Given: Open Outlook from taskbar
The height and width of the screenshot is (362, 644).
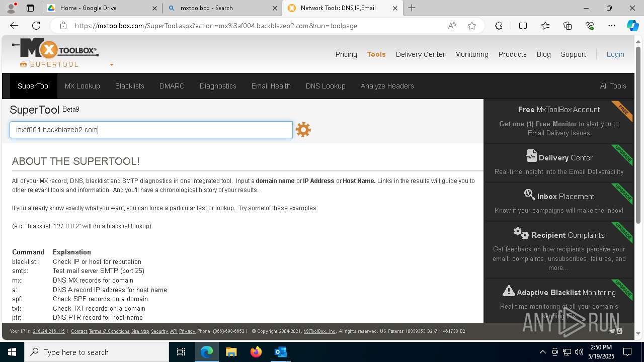Looking at the screenshot, I should click(280, 352).
